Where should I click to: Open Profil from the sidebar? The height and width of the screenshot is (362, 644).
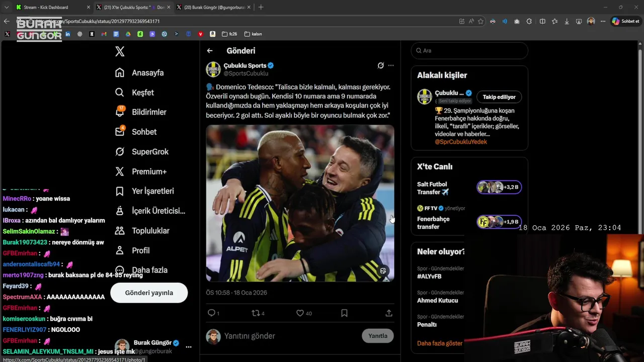click(132, 250)
